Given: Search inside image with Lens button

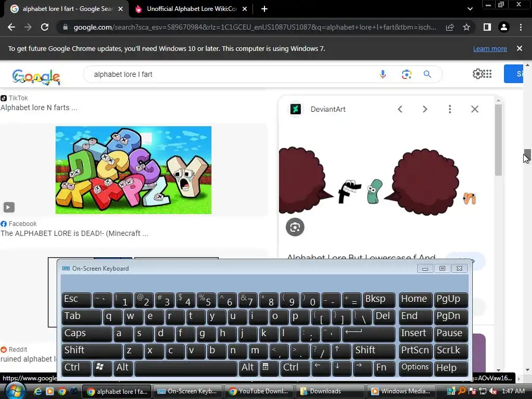Looking at the screenshot, I should pyautogui.click(x=295, y=228).
